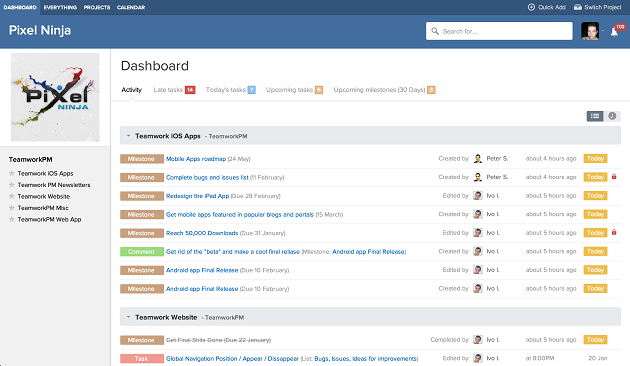Viewport: 630px width, 366px height.
Task: Star the Teamwork Website project
Action: pyautogui.click(x=12, y=196)
